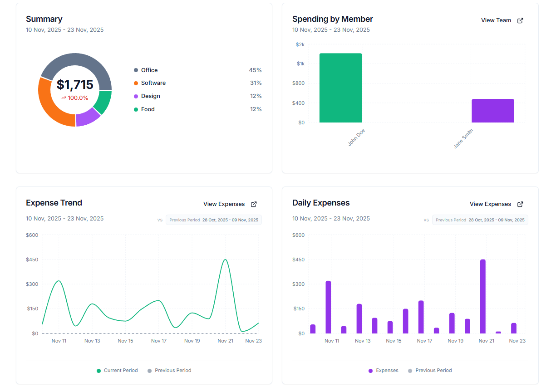556x392 pixels.
Task: Open the Previous Period comparison selector in Expense Trend
Action: [213, 220]
